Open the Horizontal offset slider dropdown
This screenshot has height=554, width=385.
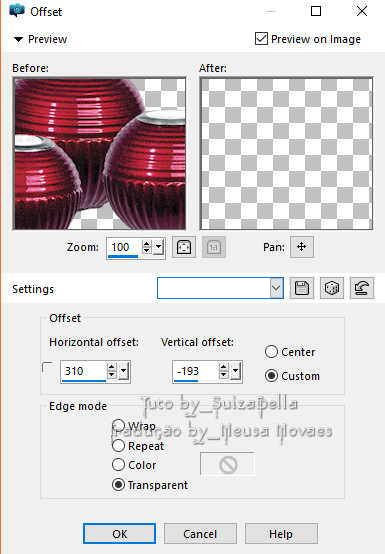pyautogui.click(x=124, y=371)
